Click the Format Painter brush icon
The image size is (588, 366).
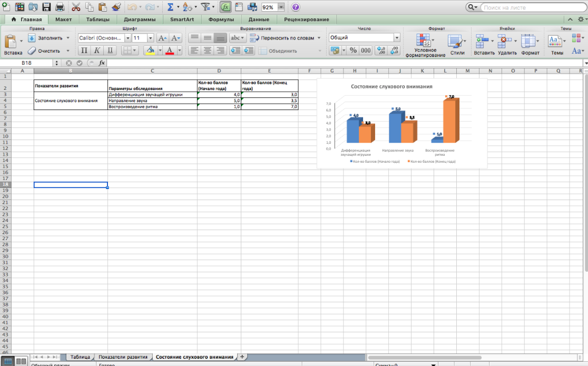click(116, 7)
